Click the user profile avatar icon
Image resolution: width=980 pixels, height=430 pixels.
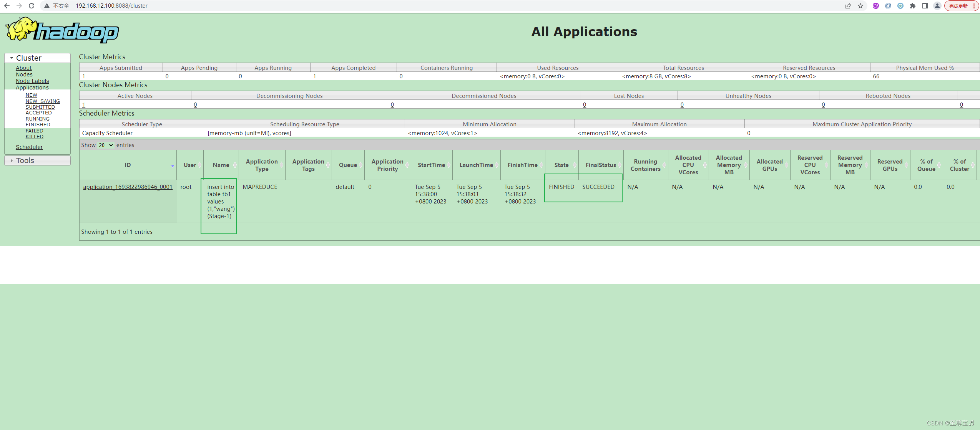tap(937, 6)
